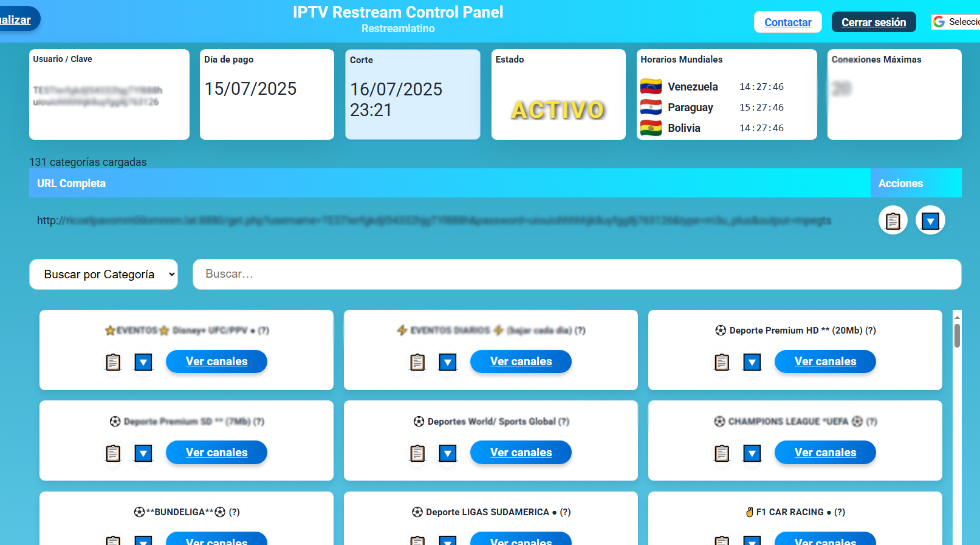Copy the CHAMPIONS LEAGUE UEFA category link

(722, 453)
